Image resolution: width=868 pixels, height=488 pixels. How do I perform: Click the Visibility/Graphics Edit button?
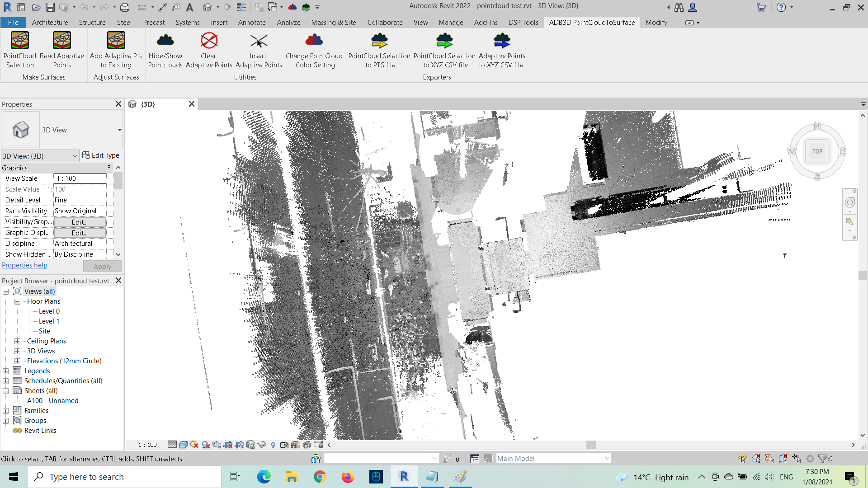click(80, 222)
